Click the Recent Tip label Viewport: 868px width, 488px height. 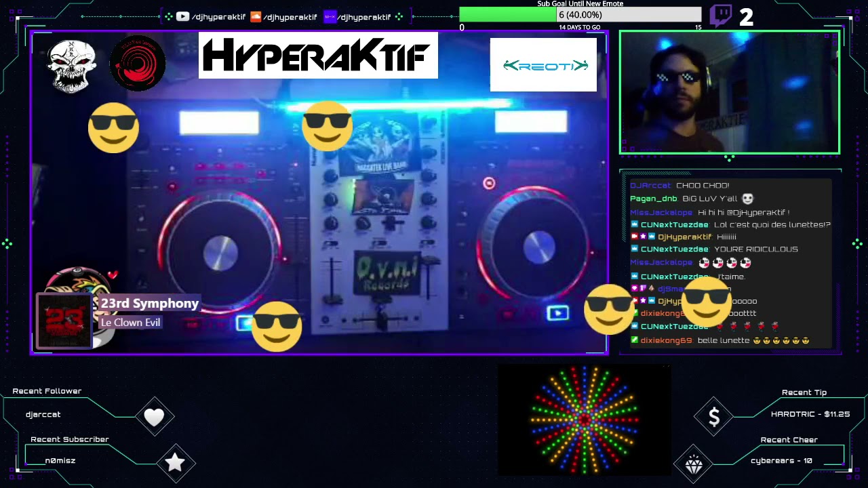tap(804, 392)
